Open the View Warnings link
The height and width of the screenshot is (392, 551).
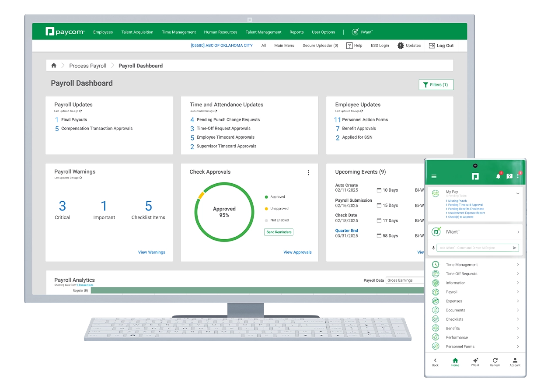pyautogui.click(x=152, y=252)
